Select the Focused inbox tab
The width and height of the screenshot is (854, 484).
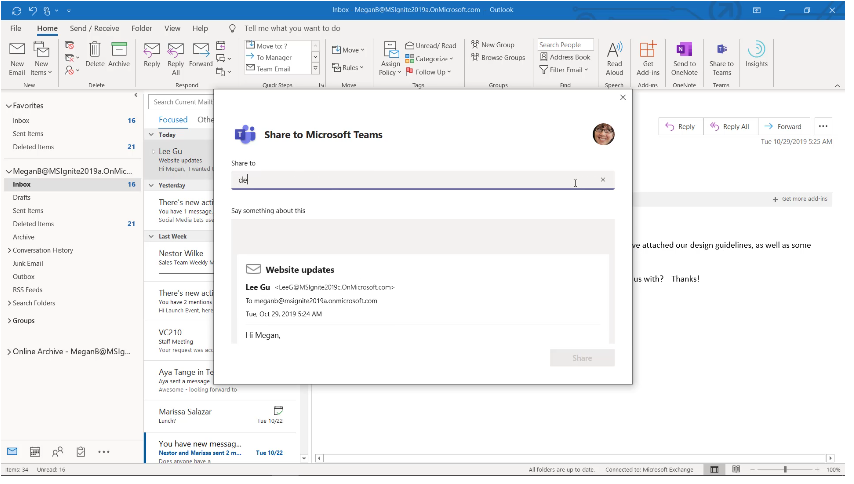pyautogui.click(x=172, y=119)
